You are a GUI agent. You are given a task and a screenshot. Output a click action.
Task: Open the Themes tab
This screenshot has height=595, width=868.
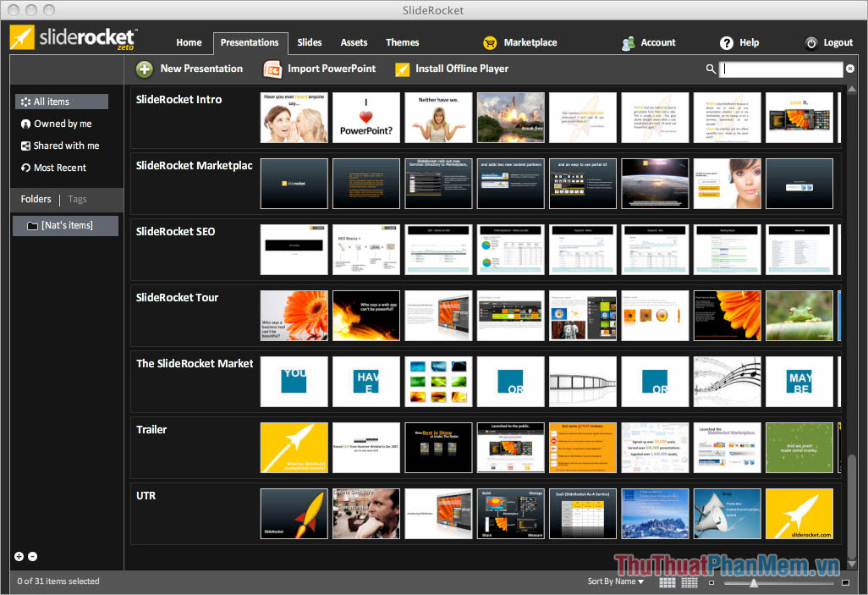pyautogui.click(x=402, y=42)
